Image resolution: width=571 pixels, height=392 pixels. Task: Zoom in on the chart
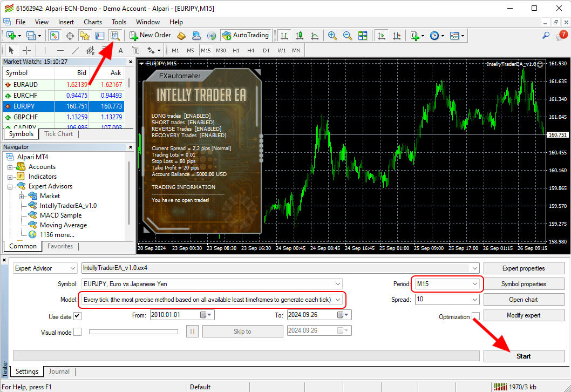click(x=332, y=35)
